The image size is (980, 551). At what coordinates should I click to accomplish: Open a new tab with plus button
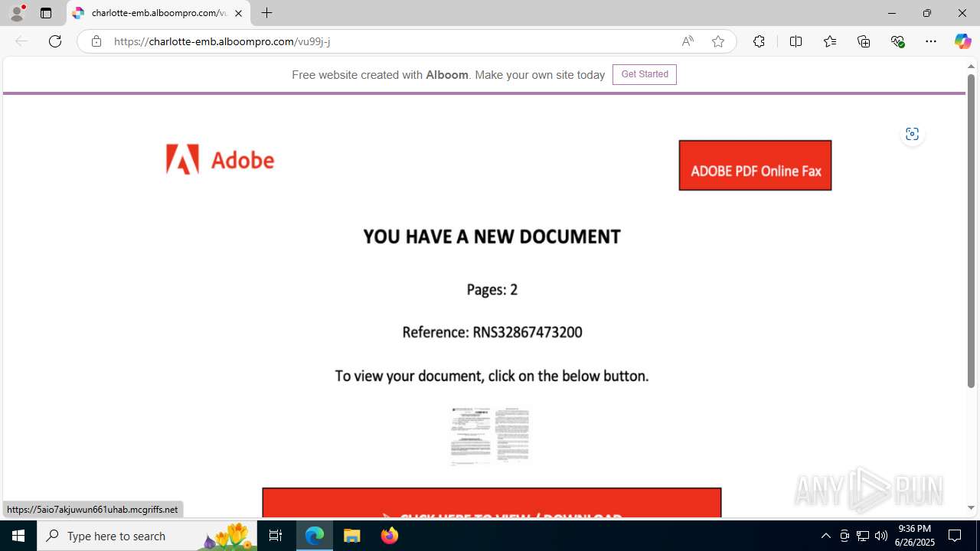tap(266, 13)
